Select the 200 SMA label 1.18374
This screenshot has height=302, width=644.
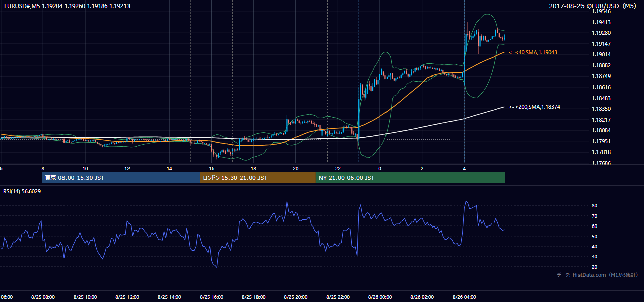[x=535, y=107]
